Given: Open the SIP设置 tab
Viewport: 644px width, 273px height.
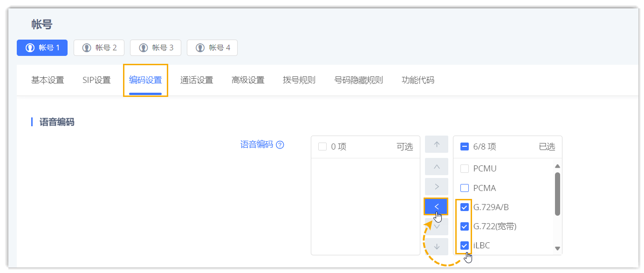Looking at the screenshot, I should click(96, 80).
